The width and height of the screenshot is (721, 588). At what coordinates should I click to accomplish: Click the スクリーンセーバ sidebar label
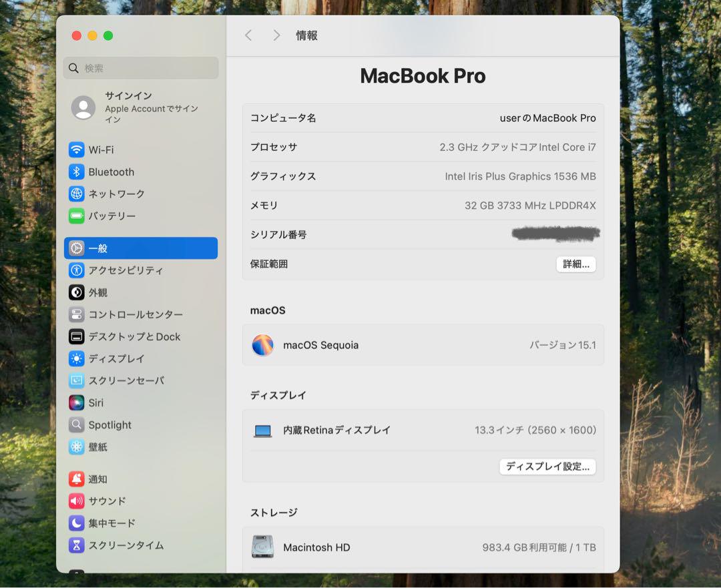click(x=126, y=380)
